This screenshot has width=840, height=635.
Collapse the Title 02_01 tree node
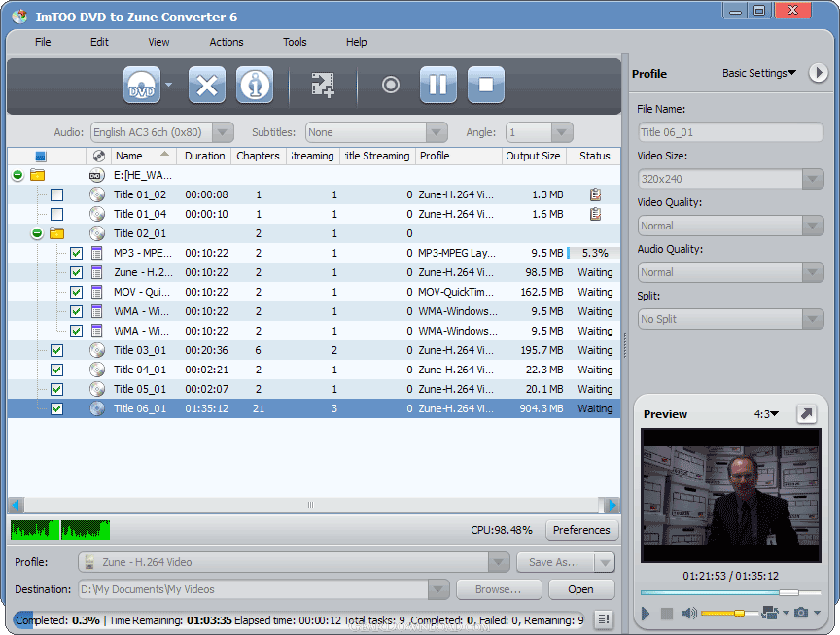[36, 233]
